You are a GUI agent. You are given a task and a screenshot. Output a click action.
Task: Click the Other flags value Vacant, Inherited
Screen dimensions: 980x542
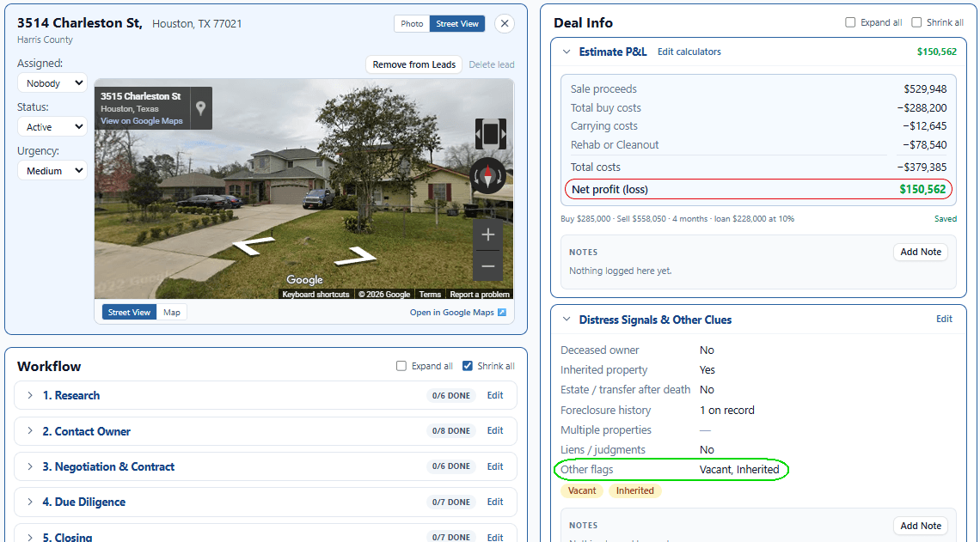pyautogui.click(x=739, y=470)
